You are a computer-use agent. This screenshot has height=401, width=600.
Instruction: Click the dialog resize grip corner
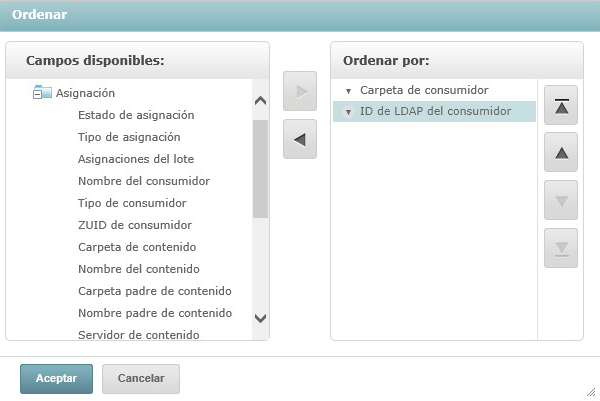[x=591, y=392]
